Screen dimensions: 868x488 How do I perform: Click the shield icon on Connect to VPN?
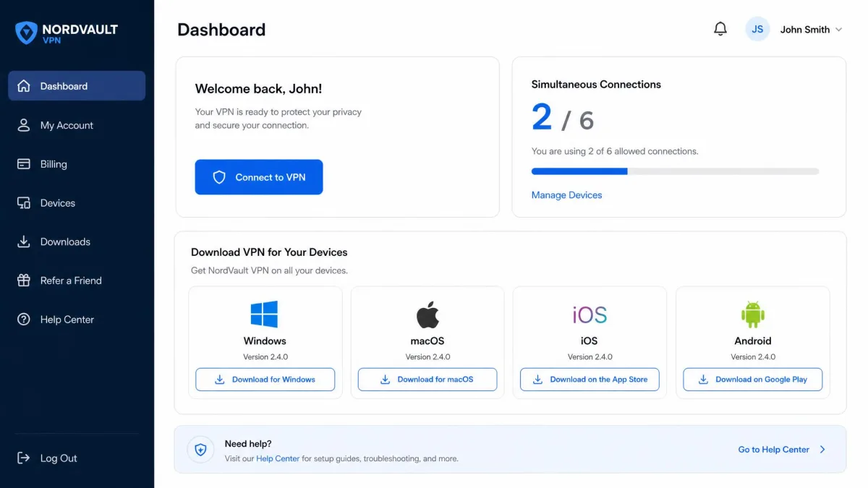pos(219,177)
